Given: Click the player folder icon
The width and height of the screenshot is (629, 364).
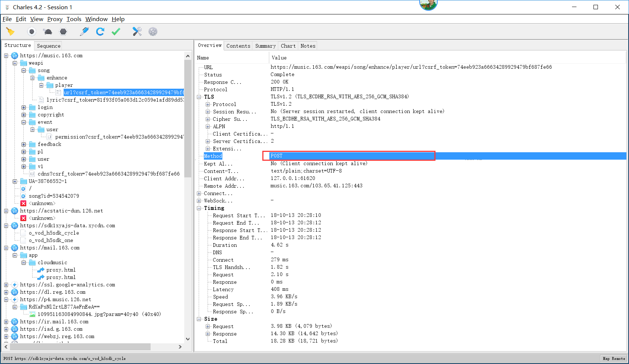Looking at the screenshot, I should coord(50,85).
